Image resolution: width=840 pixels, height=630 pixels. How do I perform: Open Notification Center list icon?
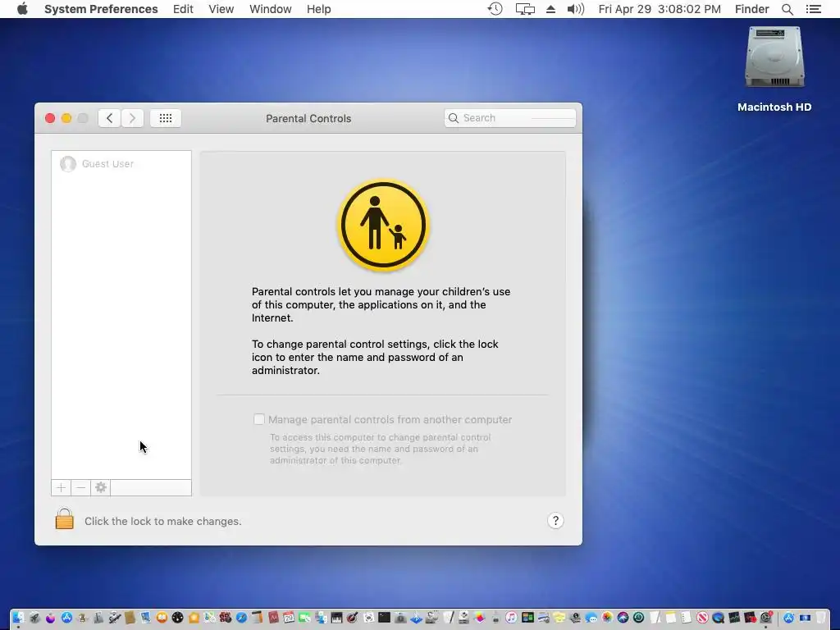[x=813, y=9]
